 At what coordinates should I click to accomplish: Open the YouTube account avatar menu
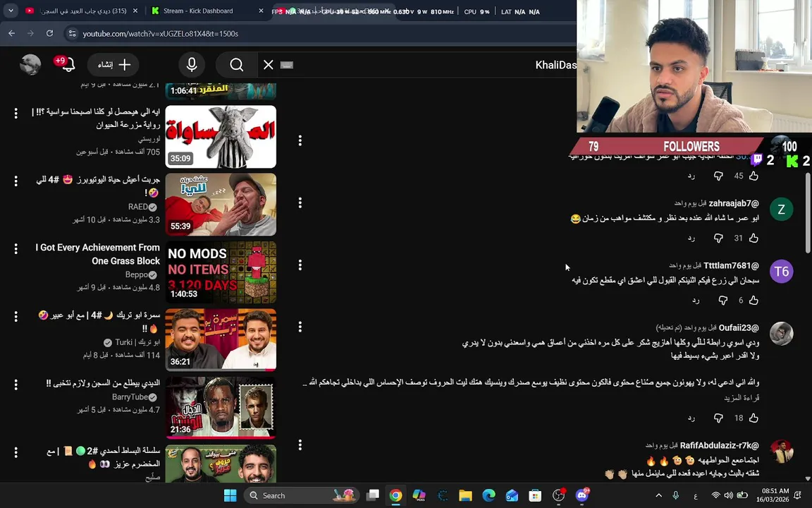[x=30, y=65]
